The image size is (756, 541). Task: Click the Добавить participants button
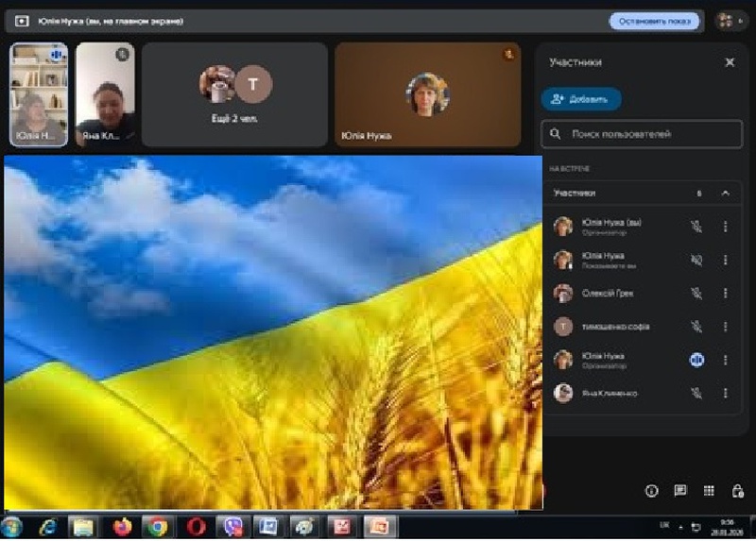pos(581,98)
